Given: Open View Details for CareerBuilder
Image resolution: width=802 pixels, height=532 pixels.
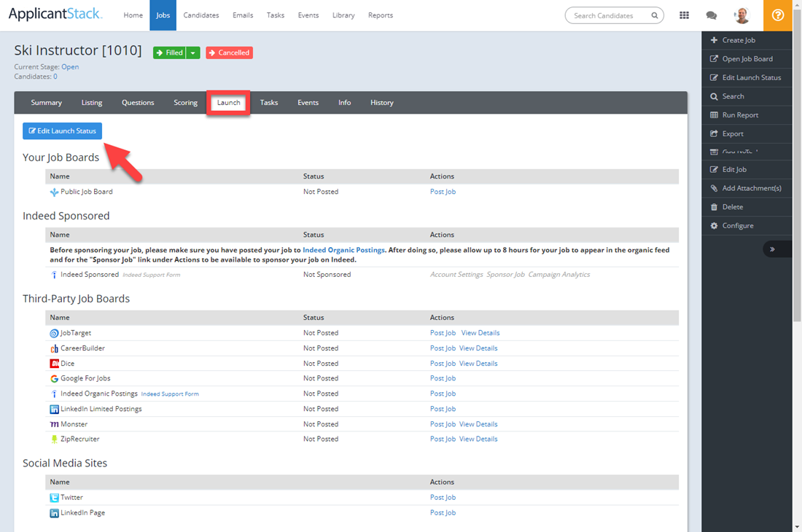Looking at the screenshot, I should pos(478,348).
